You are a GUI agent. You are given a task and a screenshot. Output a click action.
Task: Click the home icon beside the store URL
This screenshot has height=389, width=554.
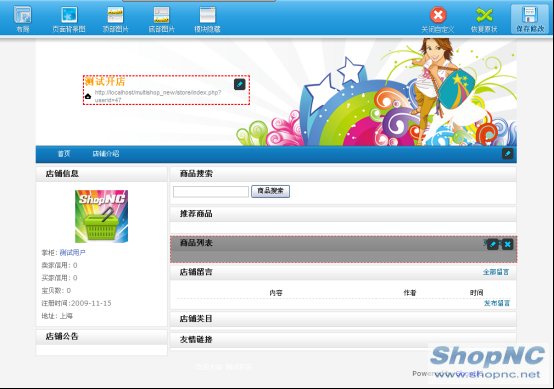(88, 96)
